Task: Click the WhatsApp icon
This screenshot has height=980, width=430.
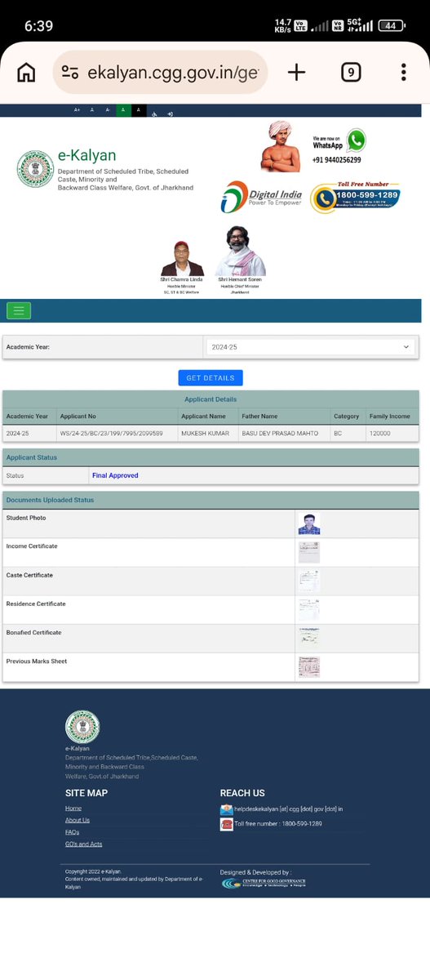Action: tap(356, 140)
